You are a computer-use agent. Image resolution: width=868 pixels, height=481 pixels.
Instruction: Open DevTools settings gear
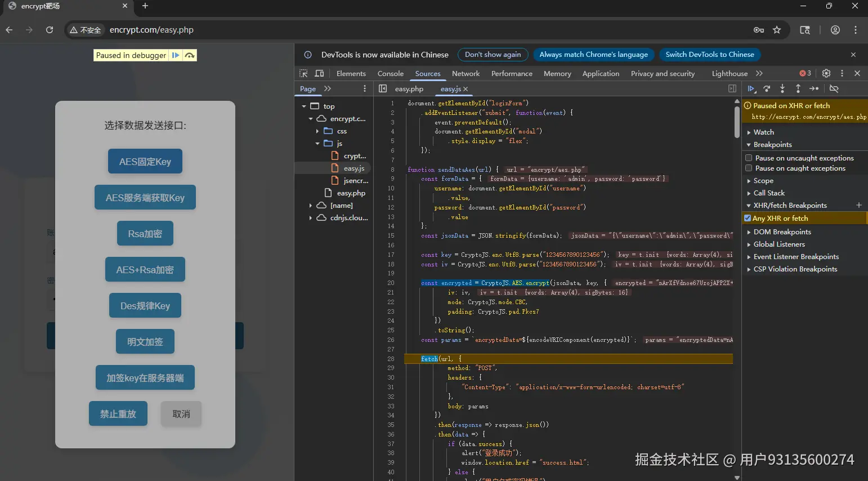click(x=826, y=73)
